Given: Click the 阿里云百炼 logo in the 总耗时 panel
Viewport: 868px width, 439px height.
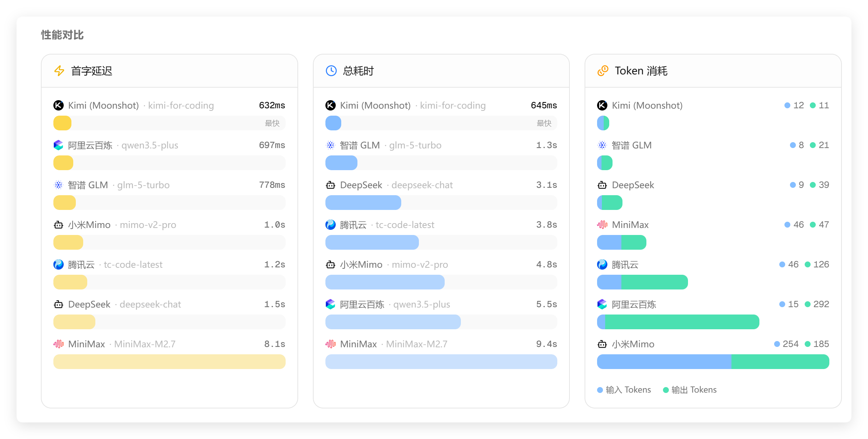Looking at the screenshot, I should pyautogui.click(x=330, y=304).
